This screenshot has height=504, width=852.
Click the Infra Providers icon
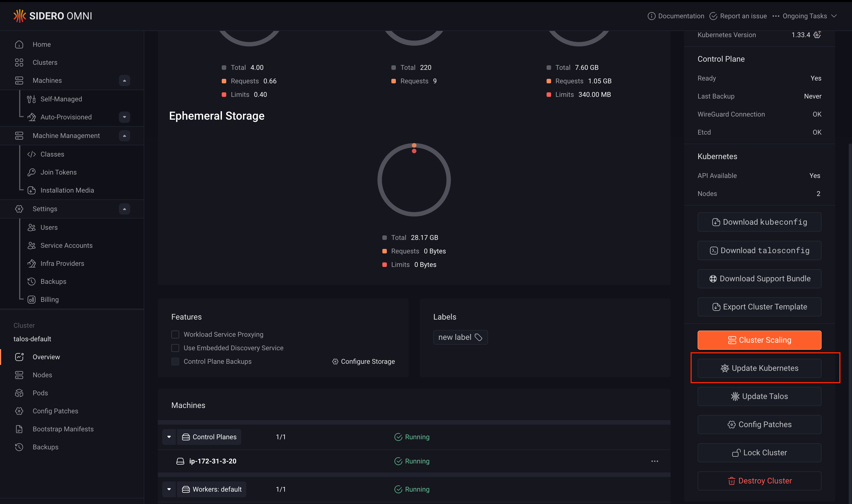[x=32, y=264]
